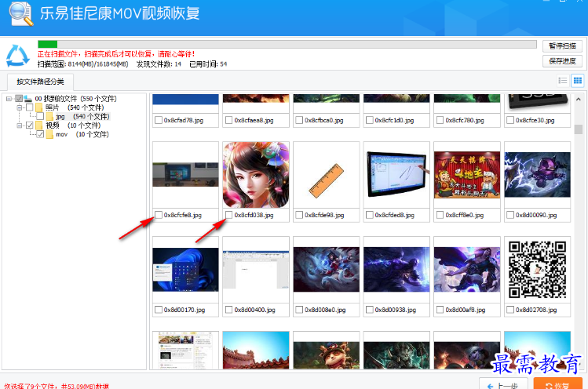Screen dimensions: 588x389
Task: Click the 已用时间: 54 status text
Action: point(208,64)
